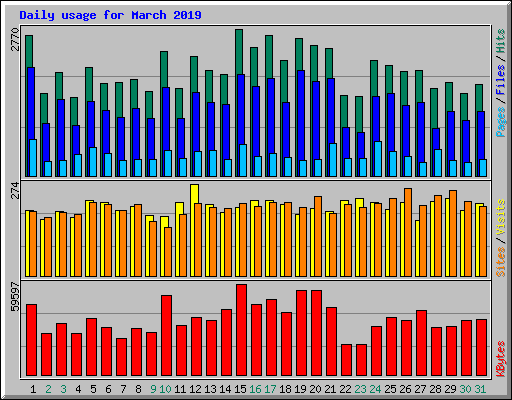Click day '29' on the x-axis
The width and height of the screenshot is (512, 400).
(x=450, y=389)
